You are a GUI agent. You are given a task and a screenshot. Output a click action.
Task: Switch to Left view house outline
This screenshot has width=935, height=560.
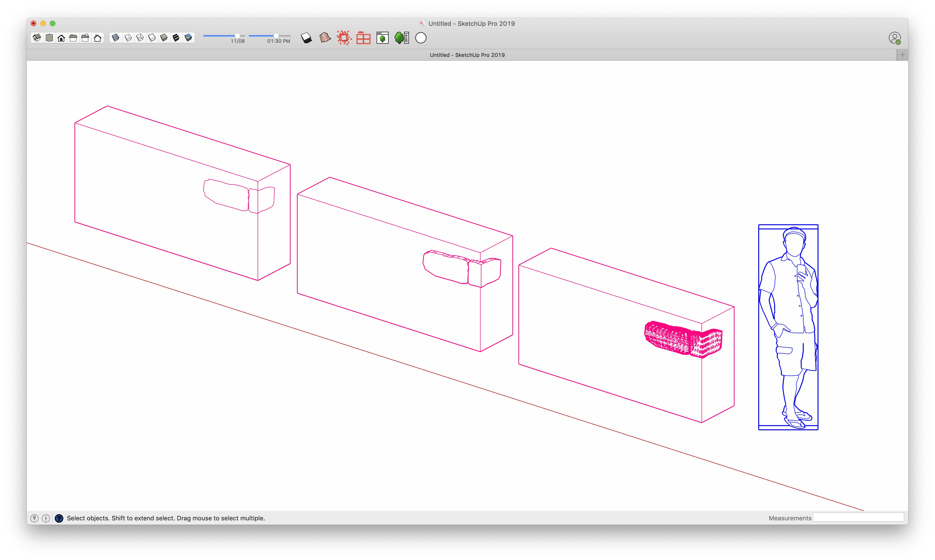(98, 38)
